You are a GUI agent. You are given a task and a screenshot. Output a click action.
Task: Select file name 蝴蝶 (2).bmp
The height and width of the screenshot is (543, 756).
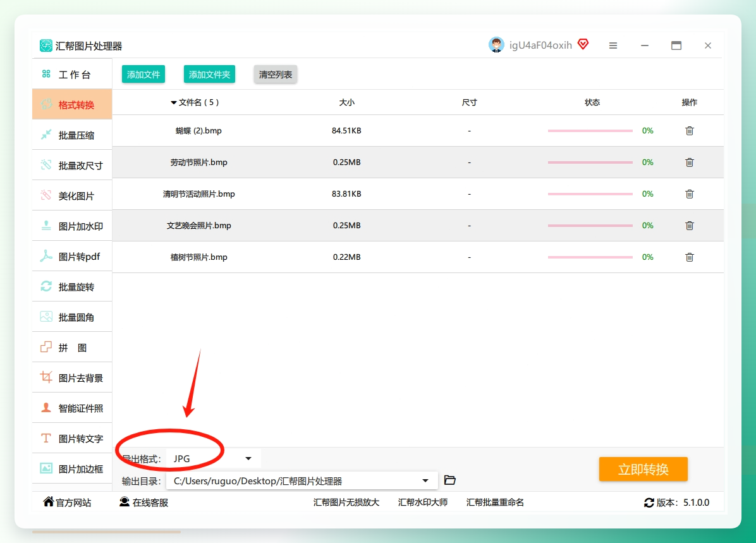coord(198,131)
